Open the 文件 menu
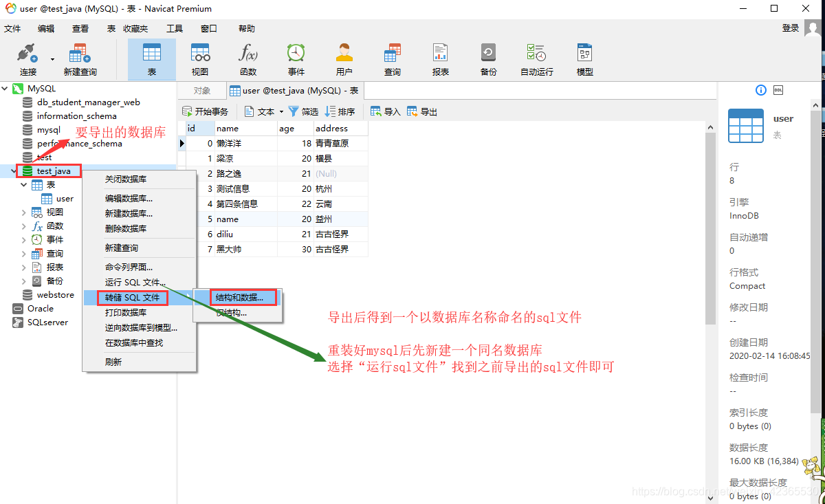The width and height of the screenshot is (825, 504). click(12, 29)
